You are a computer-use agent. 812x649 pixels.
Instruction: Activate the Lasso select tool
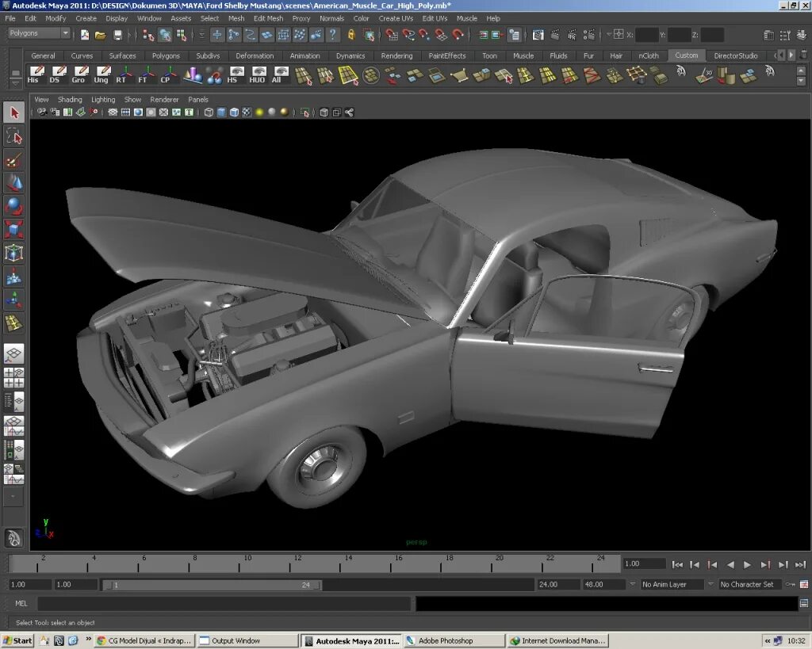click(13, 136)
